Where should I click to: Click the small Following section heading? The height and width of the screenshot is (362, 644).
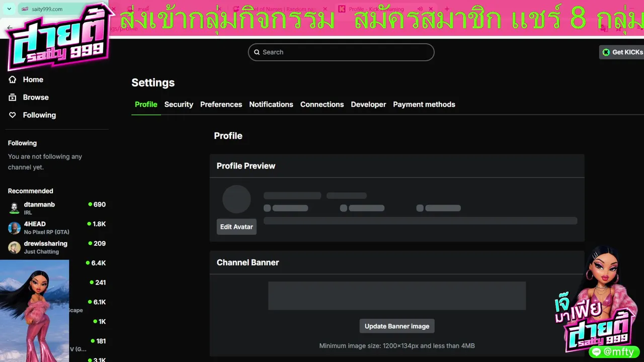(22, 143)
